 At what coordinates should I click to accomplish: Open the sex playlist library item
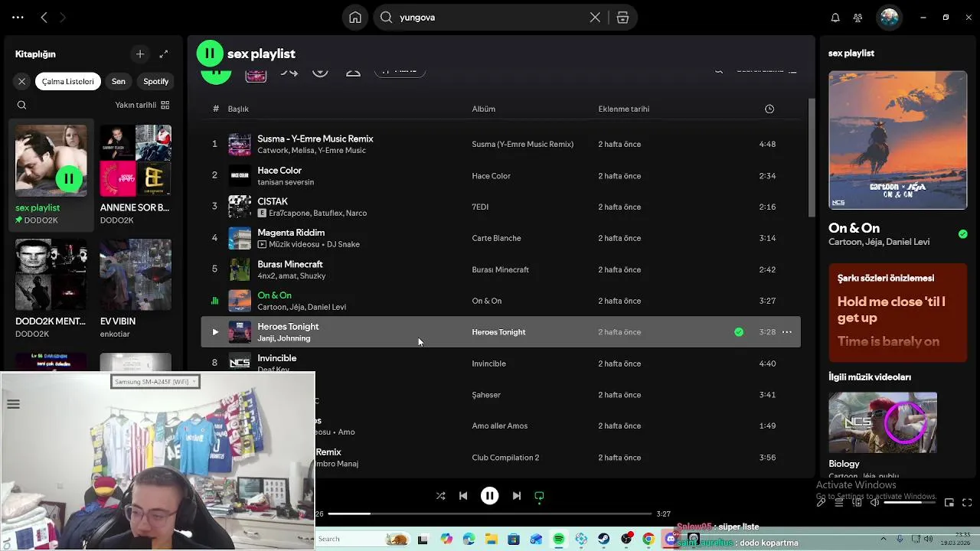coord(51,175)
